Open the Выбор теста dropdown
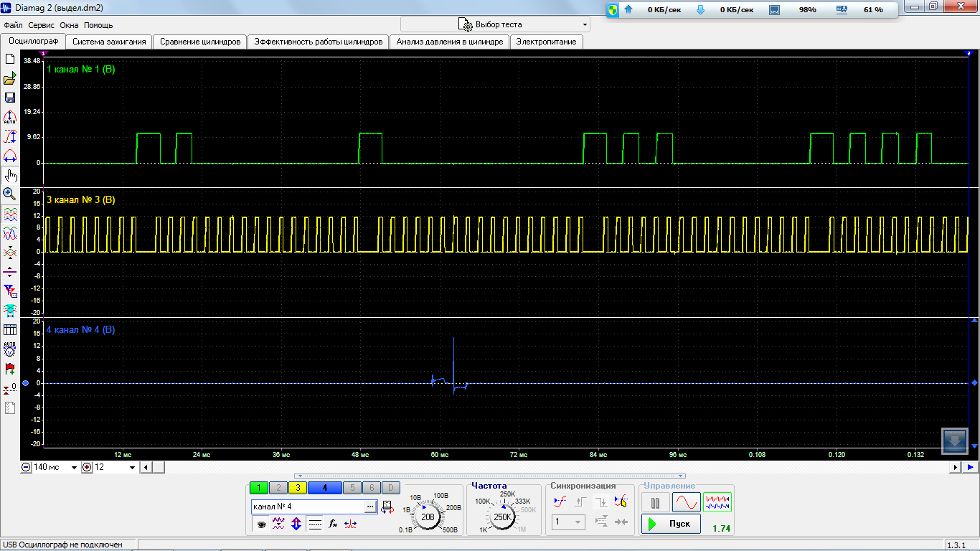980x551 pixels. coord(495,24)
